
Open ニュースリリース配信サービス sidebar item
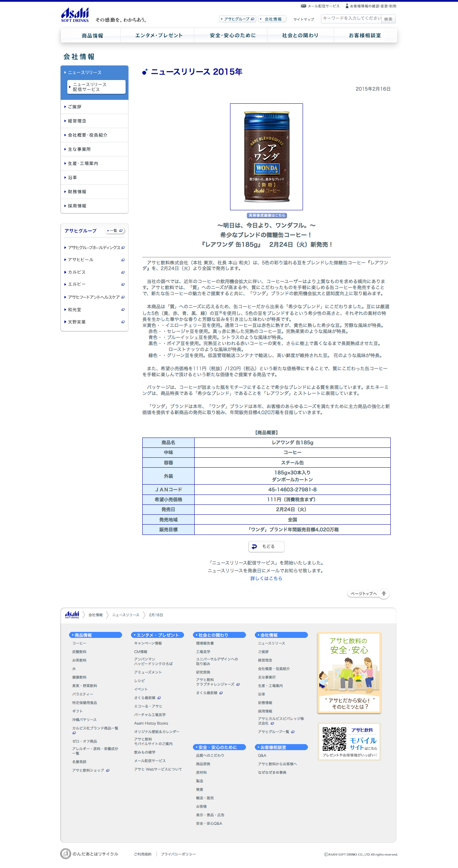(96, 87)
